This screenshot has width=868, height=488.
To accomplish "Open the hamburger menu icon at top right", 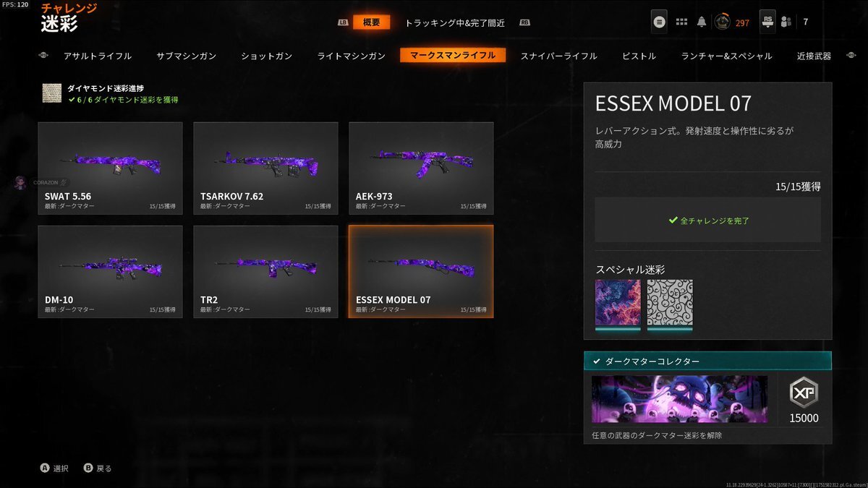I will [x=659, y=22].
